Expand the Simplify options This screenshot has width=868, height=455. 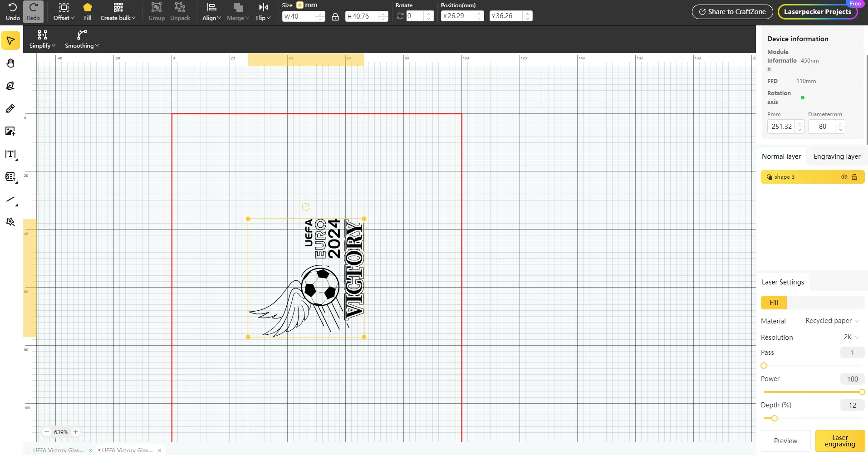coord(42,39)
